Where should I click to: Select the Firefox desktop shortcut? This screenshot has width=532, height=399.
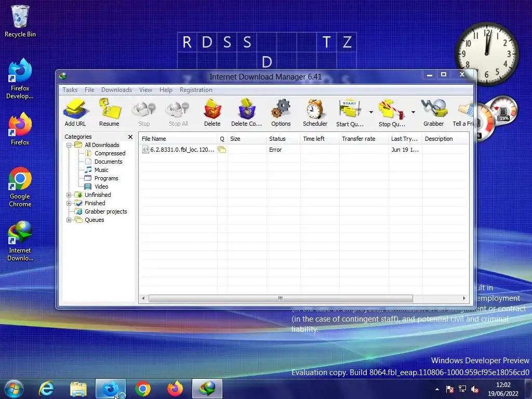[x=20, y=129]
